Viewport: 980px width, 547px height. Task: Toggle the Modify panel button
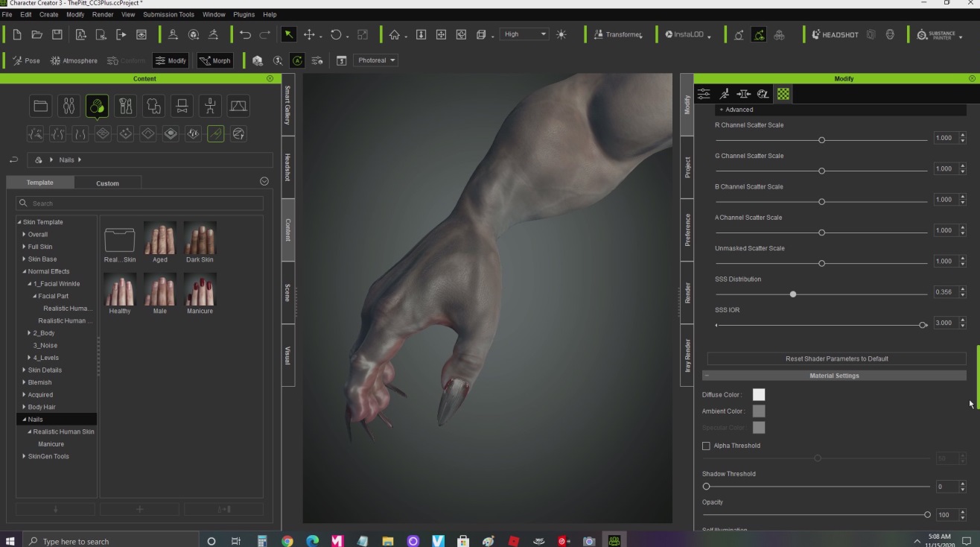(171, 60)
